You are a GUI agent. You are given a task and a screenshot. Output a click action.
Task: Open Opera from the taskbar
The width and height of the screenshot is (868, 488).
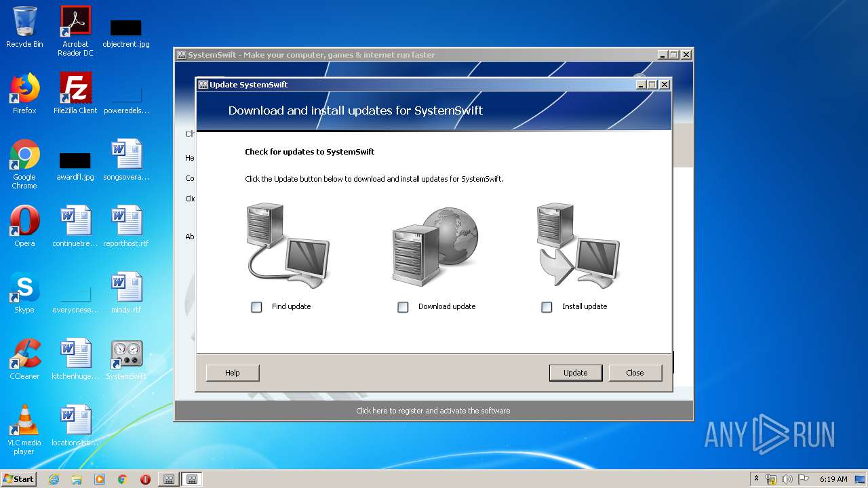[x=145, y=479]
